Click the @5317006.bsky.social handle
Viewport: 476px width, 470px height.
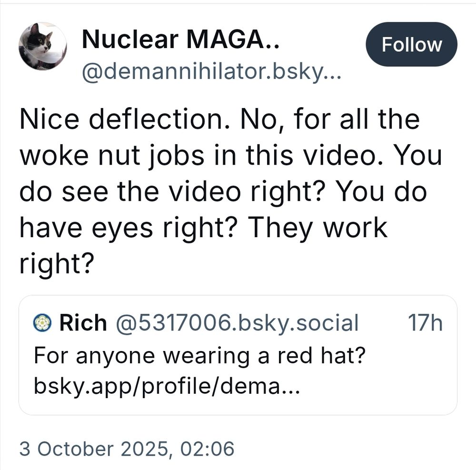237,323
